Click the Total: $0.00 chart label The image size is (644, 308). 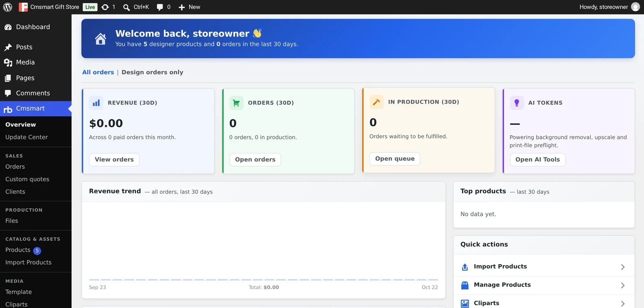(x=264, y=287)
